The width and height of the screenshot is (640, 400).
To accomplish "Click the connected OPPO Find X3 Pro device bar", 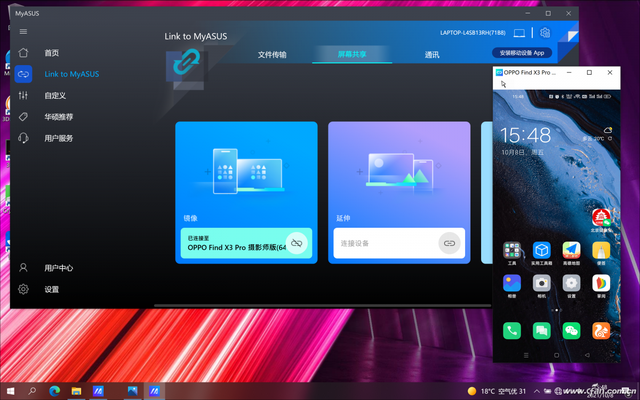I will coord(246,243).
